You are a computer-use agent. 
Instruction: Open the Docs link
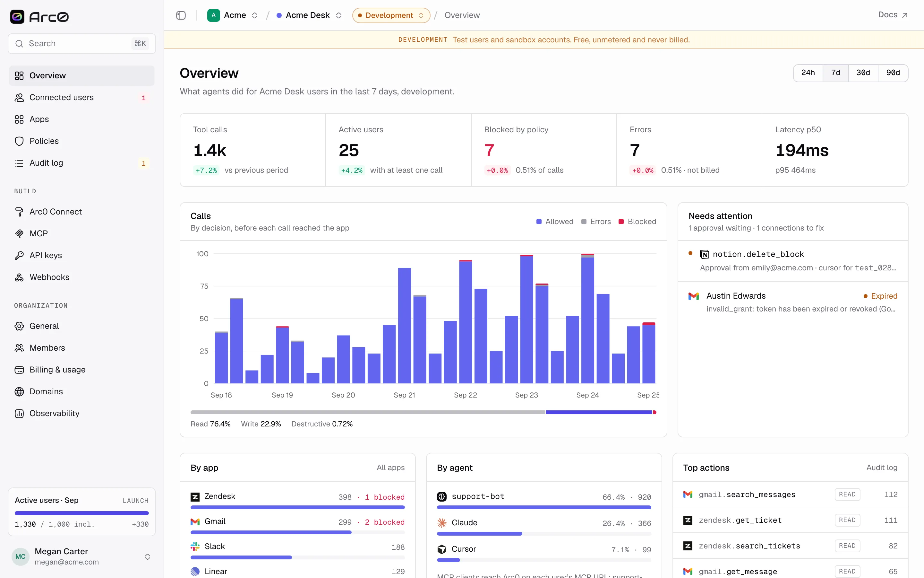(x=892, y=15)
